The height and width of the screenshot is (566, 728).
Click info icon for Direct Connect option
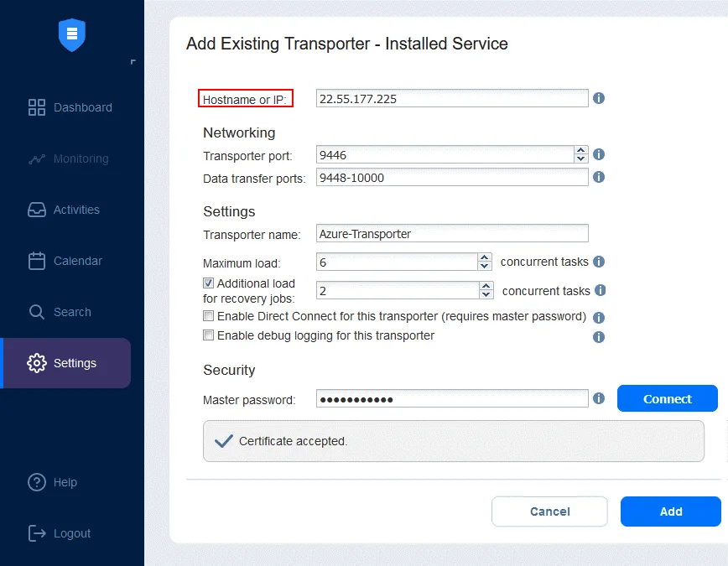(599, 318)
